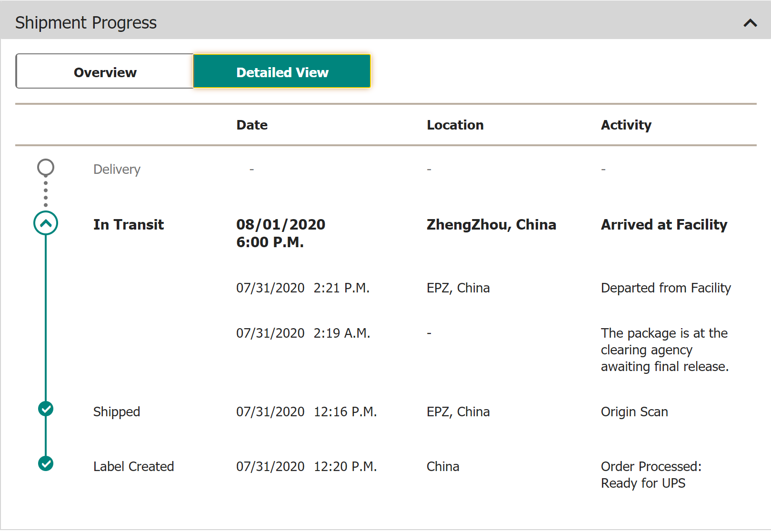Image resolution: width=771 pixels, height=532 pixels.
Task: Click the Location column header
Action: pyautogui.click(x=455, y=125)
